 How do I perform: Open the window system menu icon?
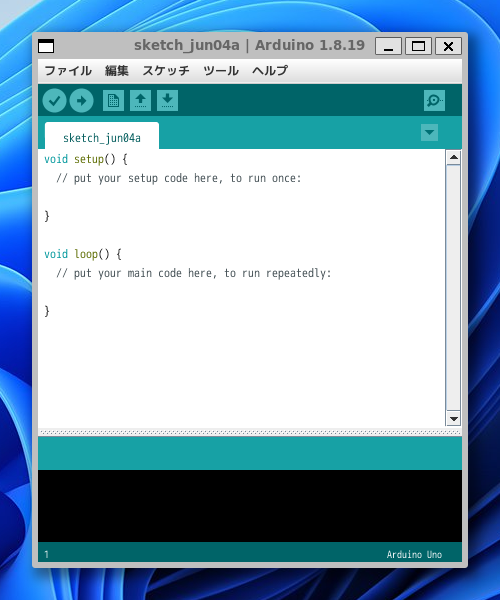pyautogui.click(x=46, y=46)
